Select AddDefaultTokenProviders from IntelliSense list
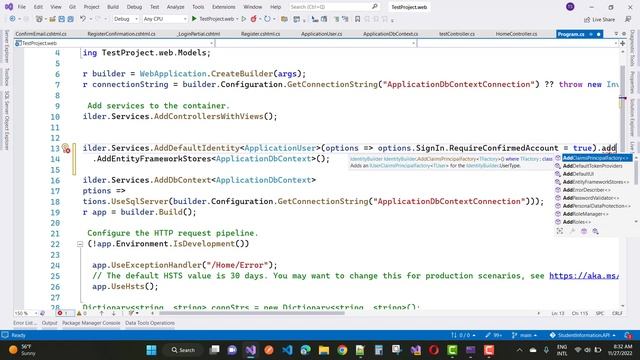 click(593, 166)
